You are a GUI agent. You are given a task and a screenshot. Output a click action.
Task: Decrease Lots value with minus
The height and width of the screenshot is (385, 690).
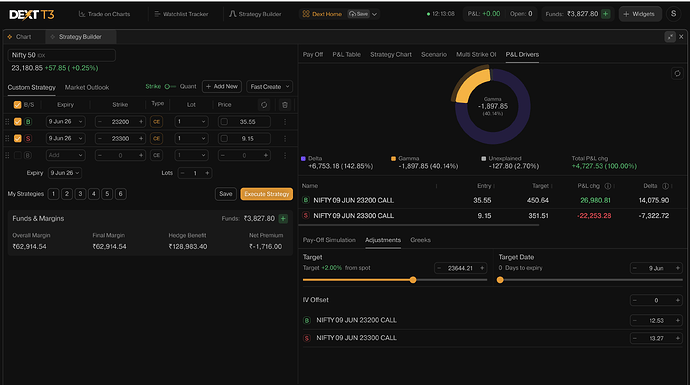click(x=183, y=173)
